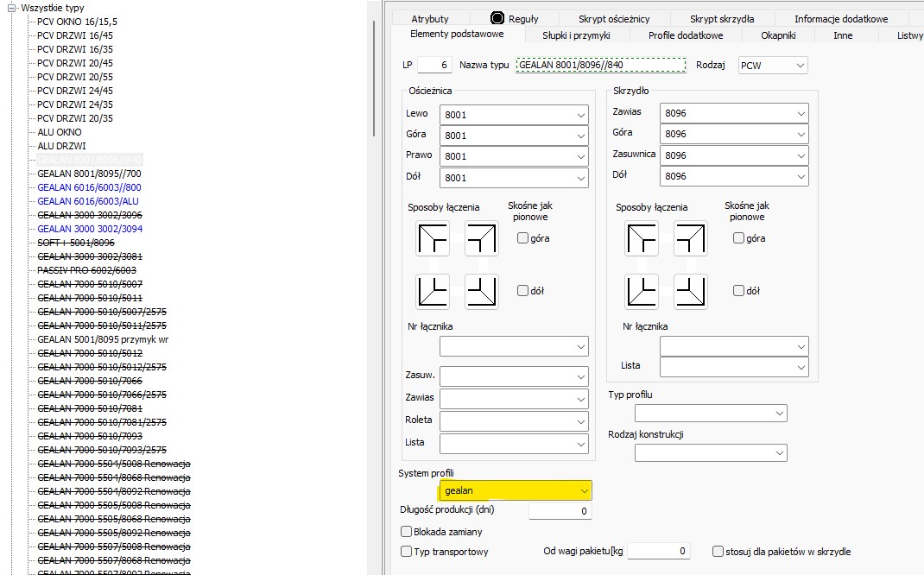Open the Rodzaj dropdown showing PCW
This screenshot has width=924, height=575.
(773, 66)
